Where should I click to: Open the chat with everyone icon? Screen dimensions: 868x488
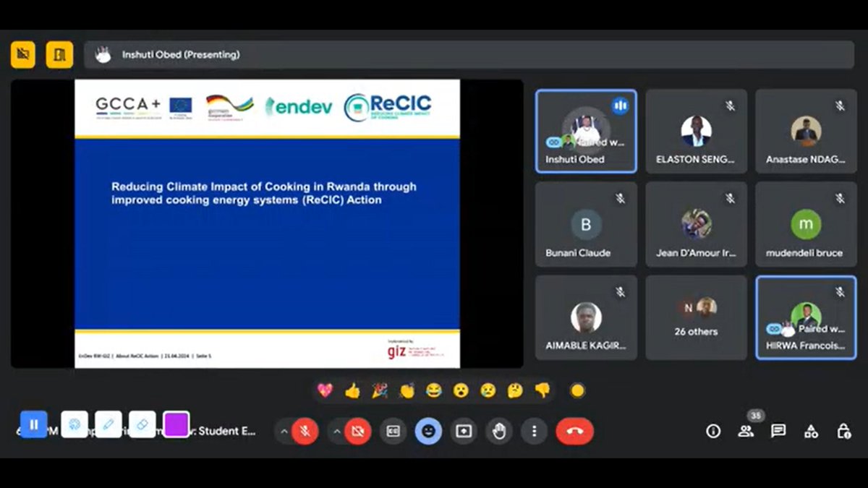click(778, 431)
